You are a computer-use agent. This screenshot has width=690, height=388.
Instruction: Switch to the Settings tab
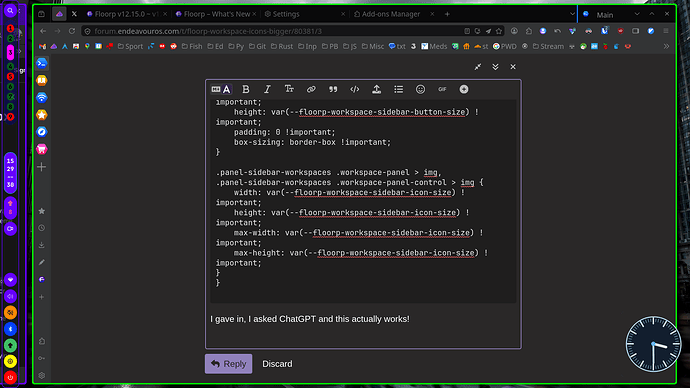pyautogui.click(x=305, y=14)
